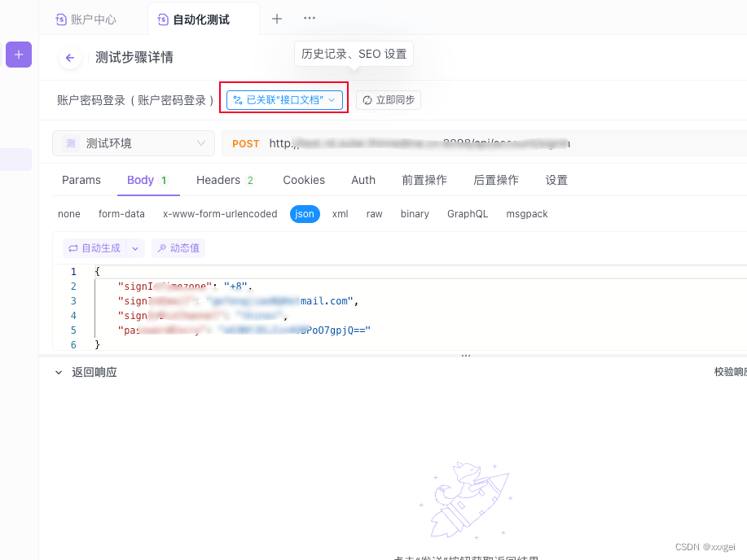Open the 测试环境 environment dropdown
Screen dimensions: 747x560
coord(134,143)
